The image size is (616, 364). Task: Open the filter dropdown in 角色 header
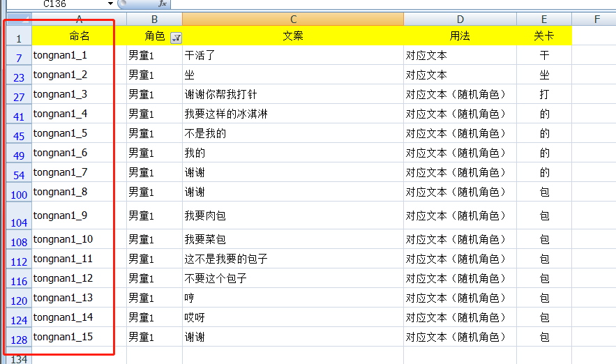[176, 38]
